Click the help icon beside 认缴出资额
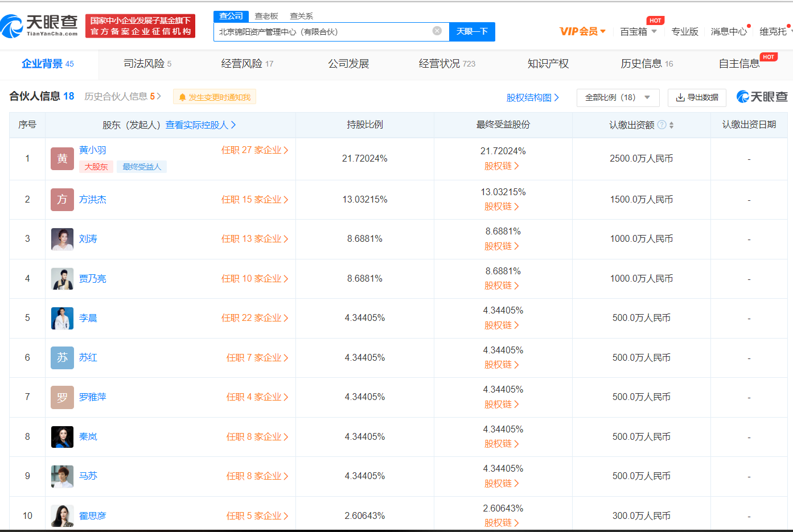Image resolution: width=793 pixels, height=532 pixels. (661, 125)
